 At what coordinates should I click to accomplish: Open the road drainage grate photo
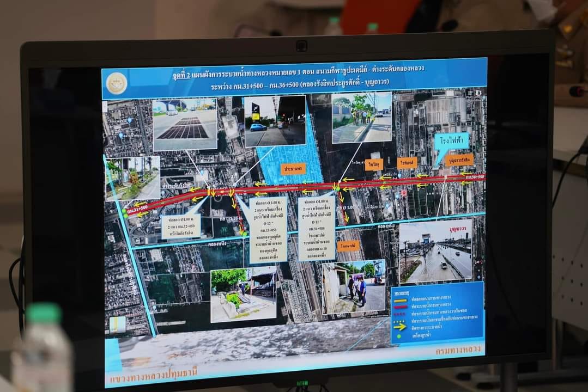point(185,125)
